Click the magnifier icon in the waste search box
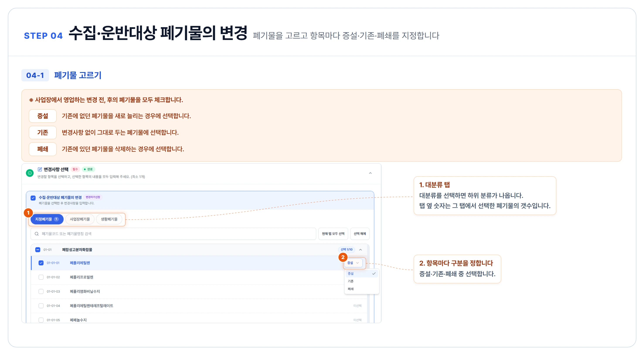The image size is (644, 355). click(36, 234)
